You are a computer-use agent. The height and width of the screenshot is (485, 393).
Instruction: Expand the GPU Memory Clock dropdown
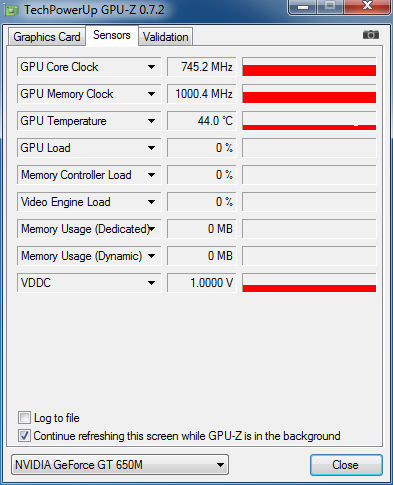pos(151,94)
